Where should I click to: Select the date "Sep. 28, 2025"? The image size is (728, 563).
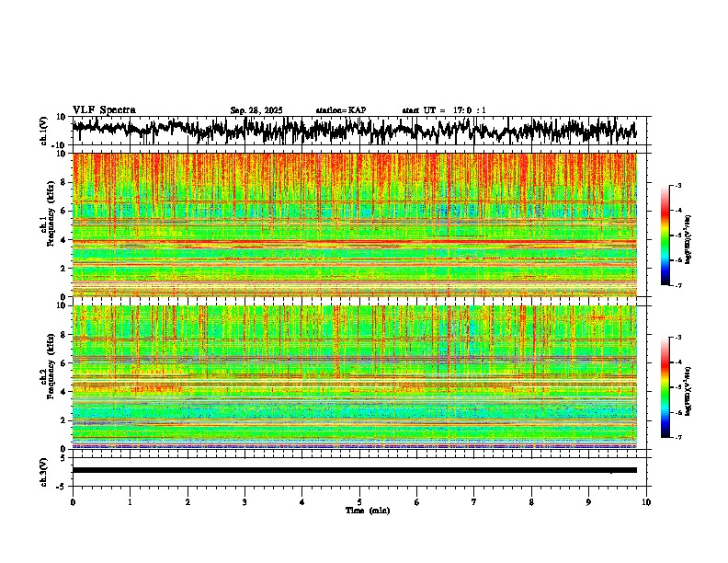[256, 110]
